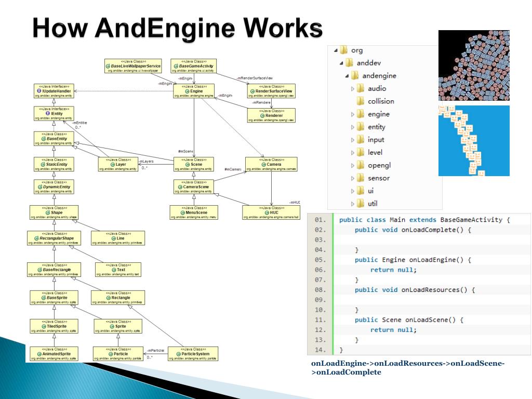
Task: Click the '-mLayers' association label
Action: point(146,162)
